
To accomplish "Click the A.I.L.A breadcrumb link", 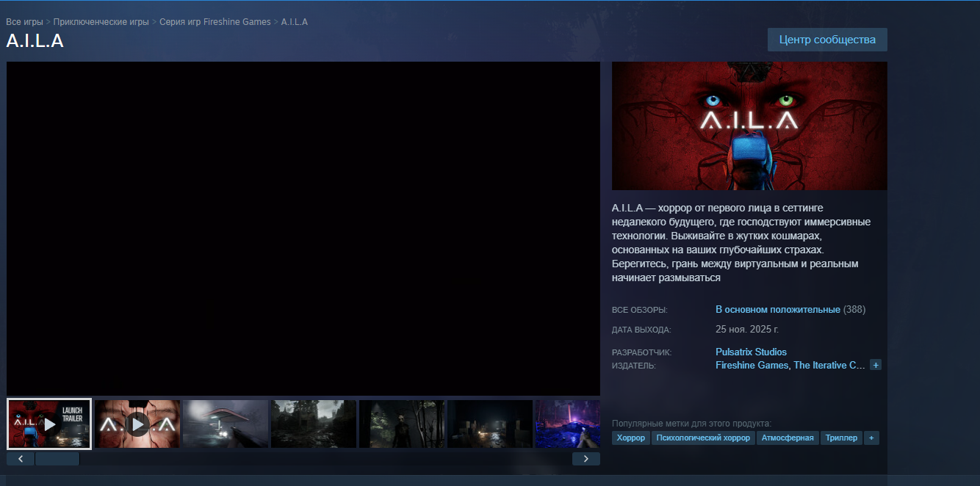I will click(294, 22).
